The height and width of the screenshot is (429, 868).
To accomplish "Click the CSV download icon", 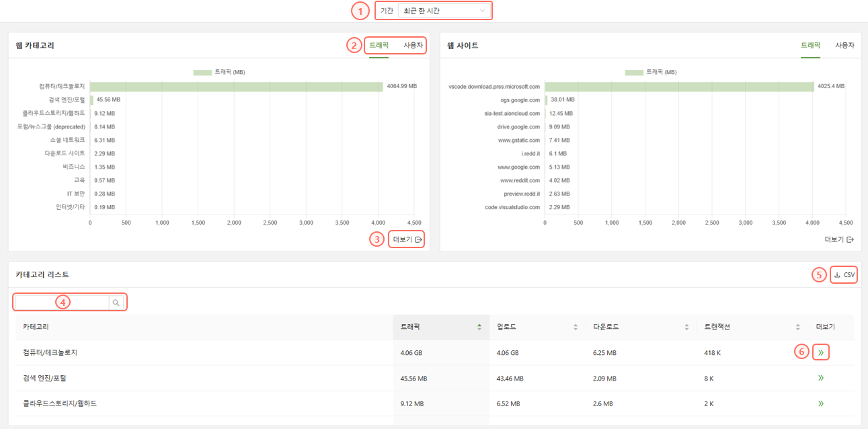I will point(837,274).
